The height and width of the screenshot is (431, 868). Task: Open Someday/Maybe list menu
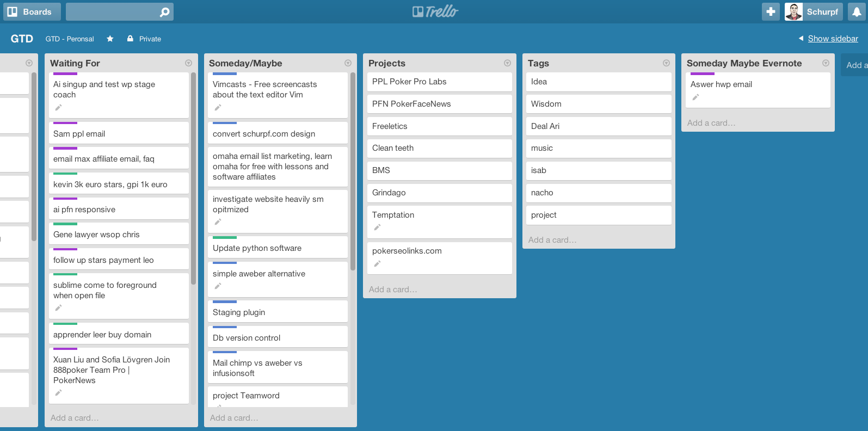(x=348, y=63)
